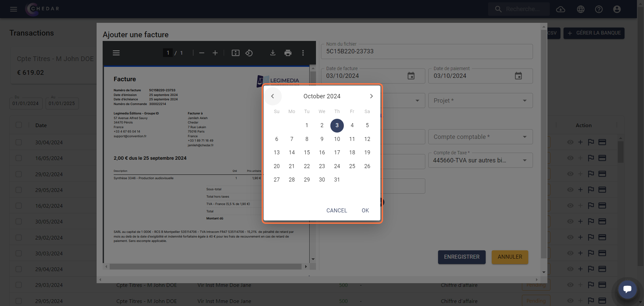Click card icon in 29/04/2024 row
Viewport: 644px width, 306px height.
tap(602, 269)
